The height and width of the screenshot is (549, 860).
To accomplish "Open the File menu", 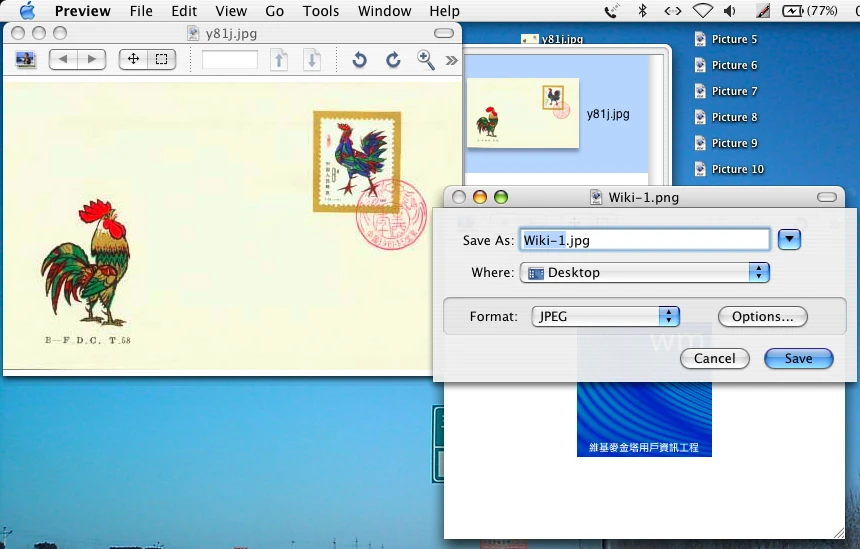I will pyautogui.click(x=141, y=10).
